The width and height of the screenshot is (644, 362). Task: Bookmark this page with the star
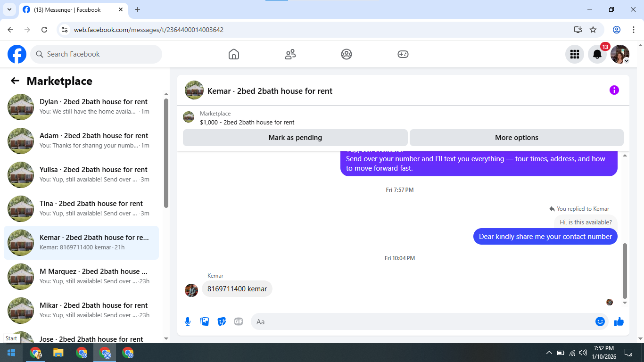coord(593,30)
